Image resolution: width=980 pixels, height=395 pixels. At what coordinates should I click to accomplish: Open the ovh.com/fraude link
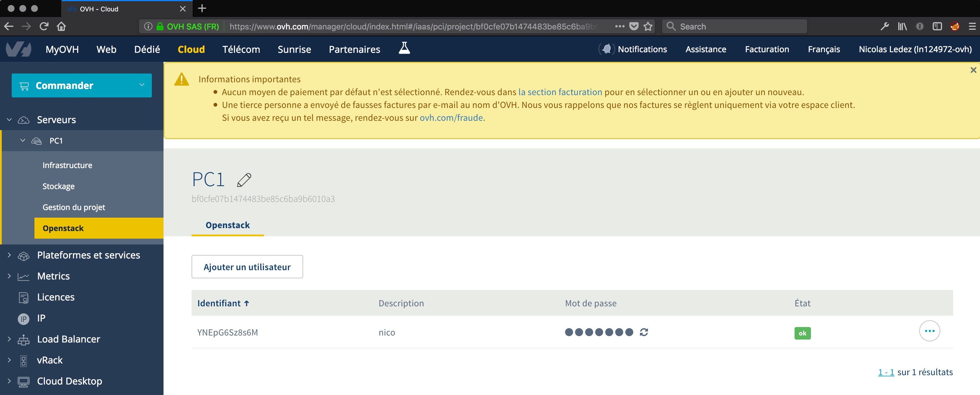[x=451, y=118]
